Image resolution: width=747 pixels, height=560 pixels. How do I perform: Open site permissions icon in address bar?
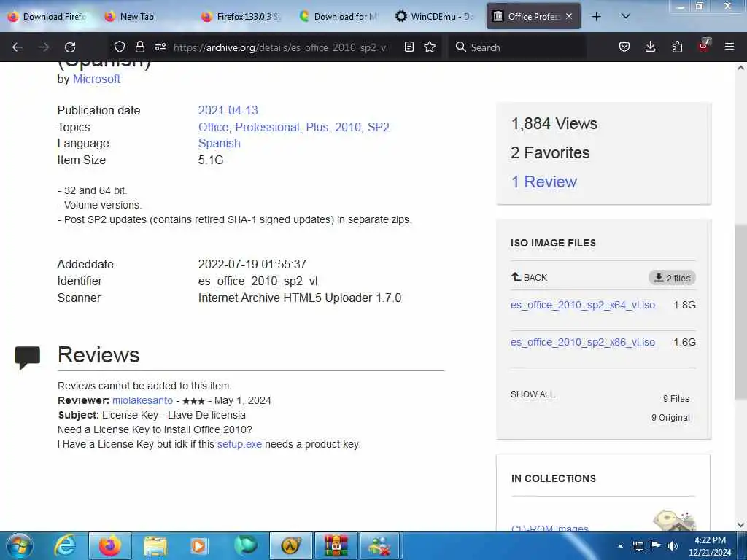(160, 47)
